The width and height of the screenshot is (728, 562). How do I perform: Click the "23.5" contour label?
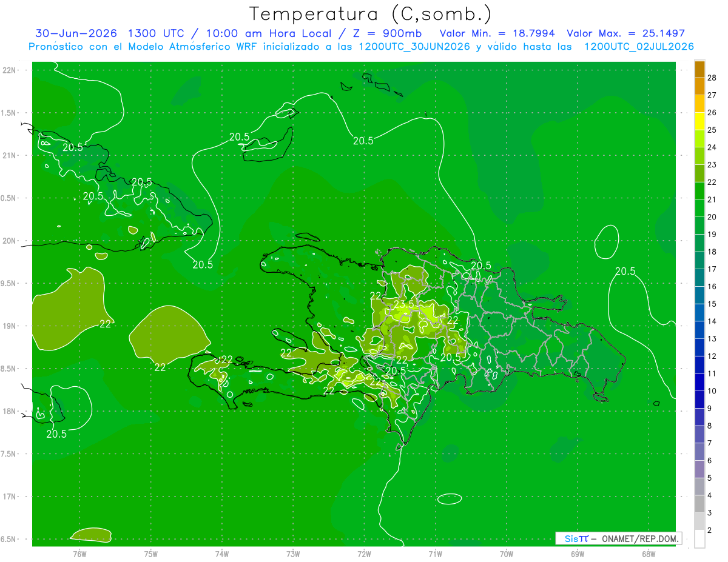[x=404, y=304]
